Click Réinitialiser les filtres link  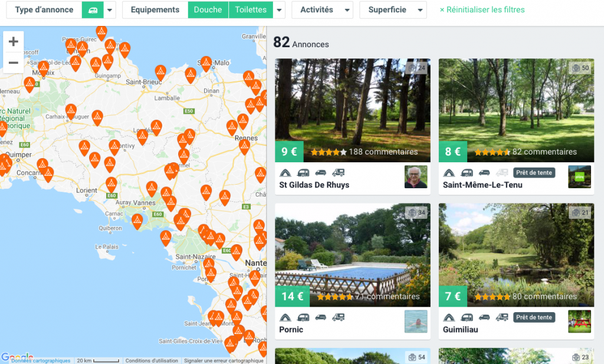(x=482, y=9)
